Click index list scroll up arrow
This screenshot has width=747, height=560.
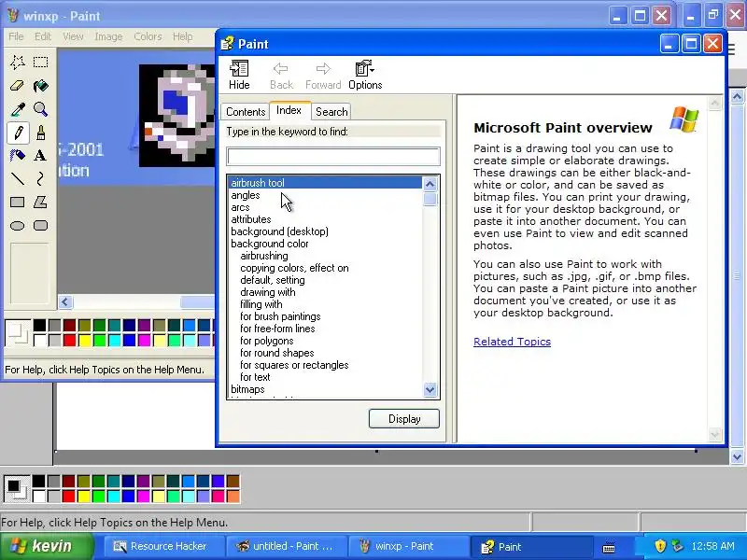[430, 184]
